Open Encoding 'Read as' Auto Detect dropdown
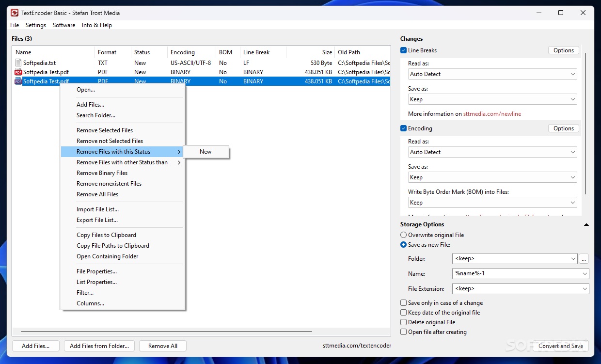The height and width of the screenshot is (364, 601). 493,152
